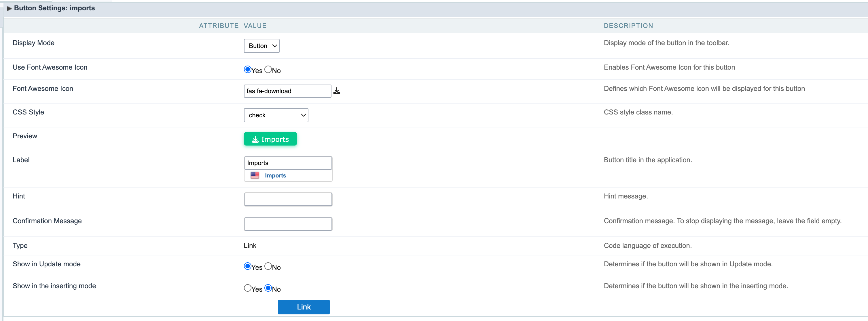Viewport: 868px width, 321px height.
Task: Select Yes for Use Font Awesome Icon
Action: [x=248, y=69]
